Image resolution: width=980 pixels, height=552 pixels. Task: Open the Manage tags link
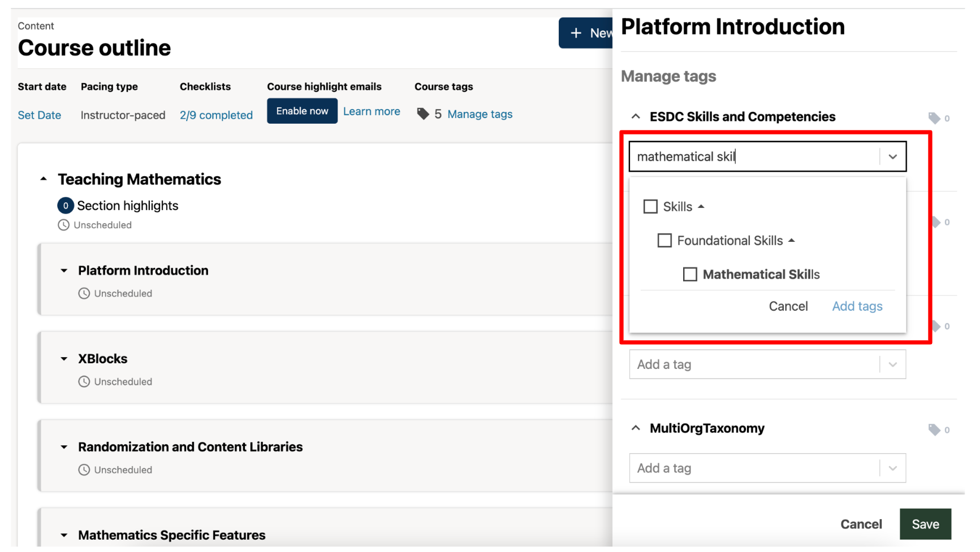[480, 114]
